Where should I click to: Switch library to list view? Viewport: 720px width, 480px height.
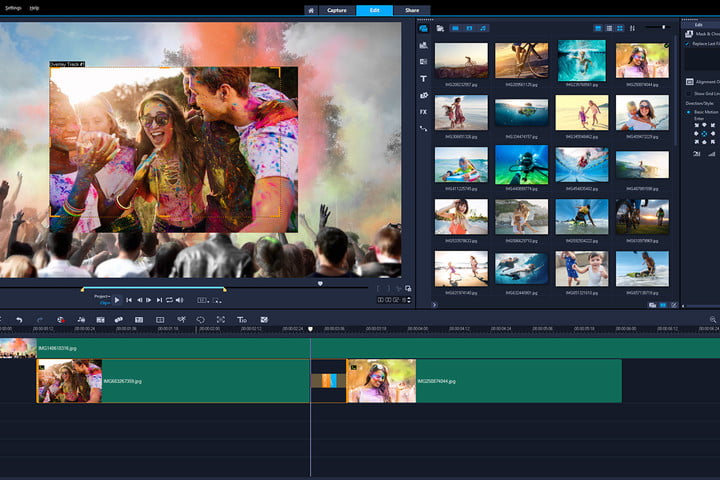pos(609,28)
